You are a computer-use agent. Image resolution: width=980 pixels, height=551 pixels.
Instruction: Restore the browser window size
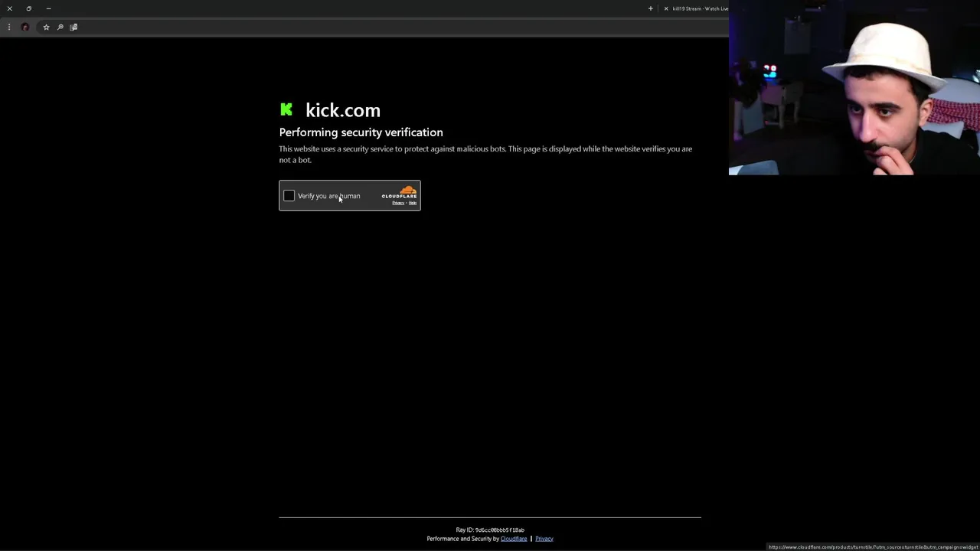point(29,8)
